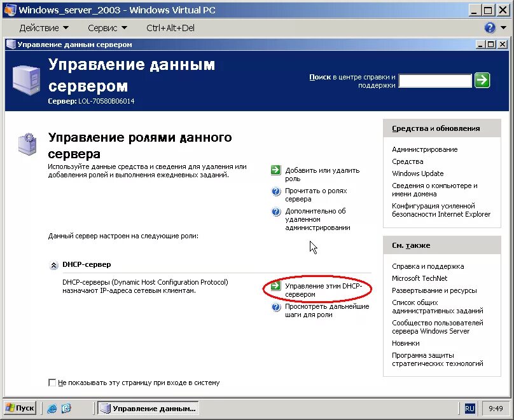Click the RU language indicator in tray
The image size is (514, 420).
pos(469,409)
